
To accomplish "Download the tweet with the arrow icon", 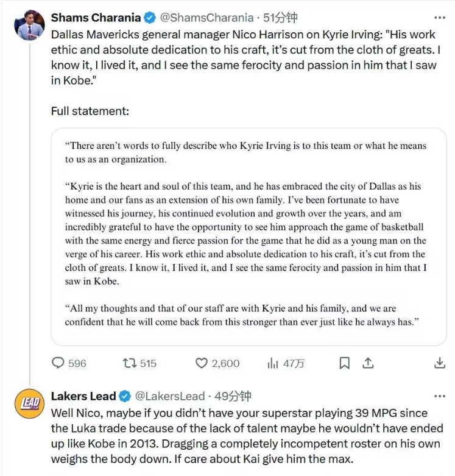I will click(x=440, y=363).
